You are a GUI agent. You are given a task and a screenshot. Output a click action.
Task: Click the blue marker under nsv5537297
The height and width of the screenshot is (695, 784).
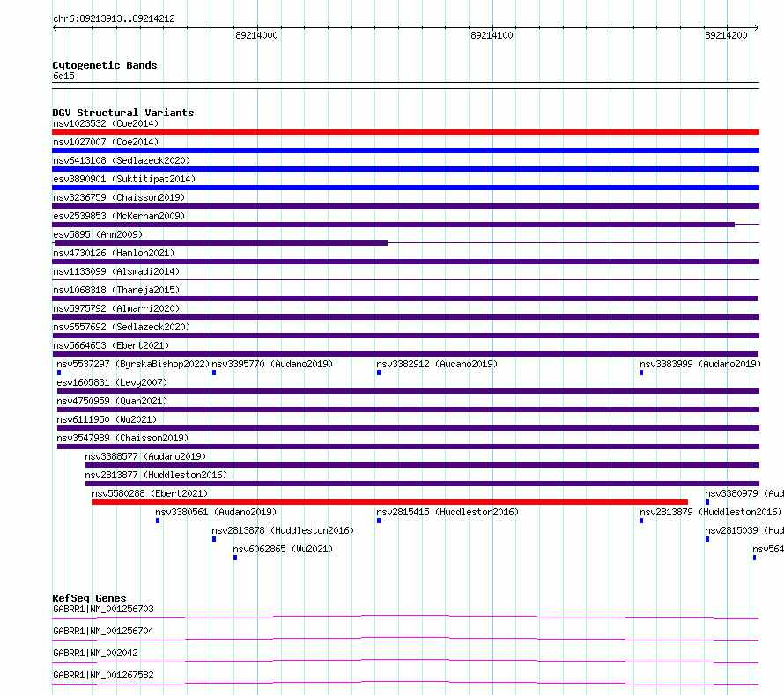point(59,373)
